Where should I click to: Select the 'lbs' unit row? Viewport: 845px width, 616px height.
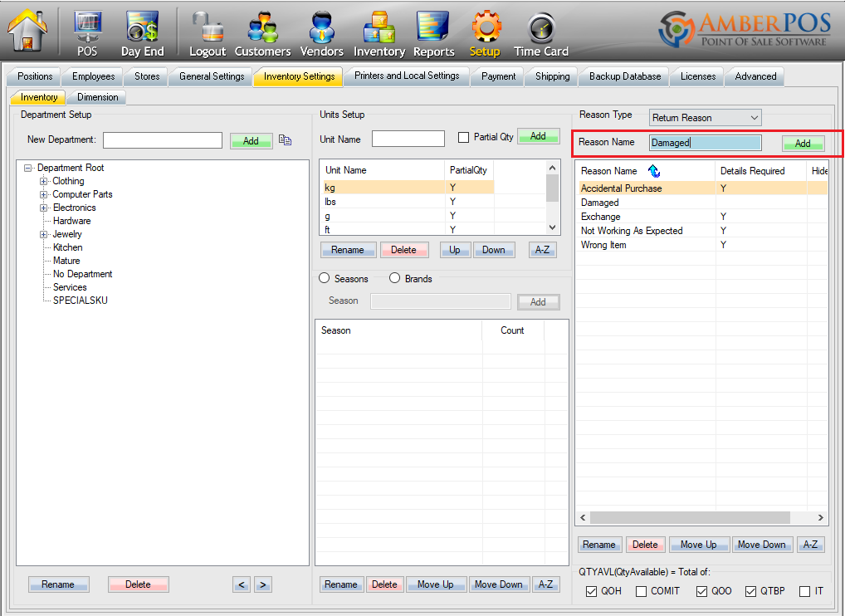[407, 202]
